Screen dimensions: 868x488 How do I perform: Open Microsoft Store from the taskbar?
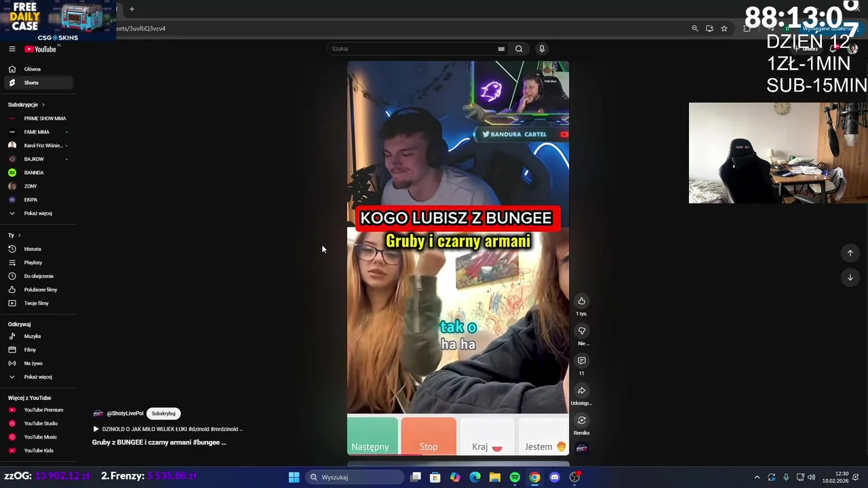pos(435,477)
